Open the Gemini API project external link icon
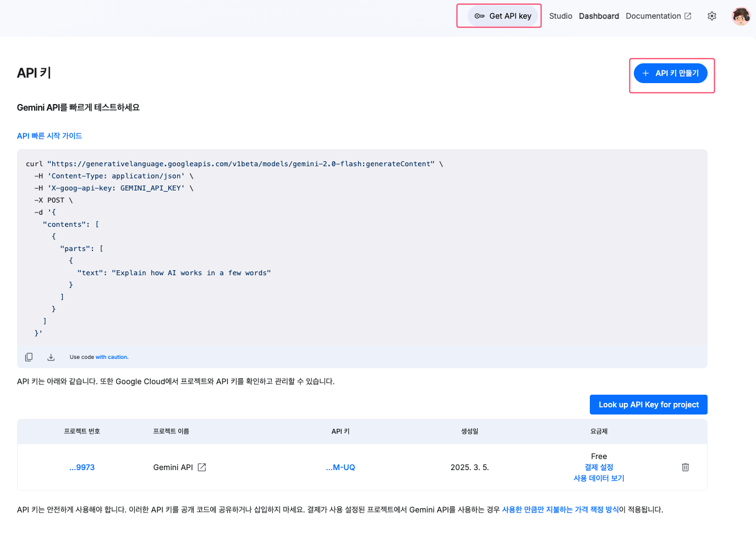The height and width of the screenshot is (540, 756). tap(202, 467)
